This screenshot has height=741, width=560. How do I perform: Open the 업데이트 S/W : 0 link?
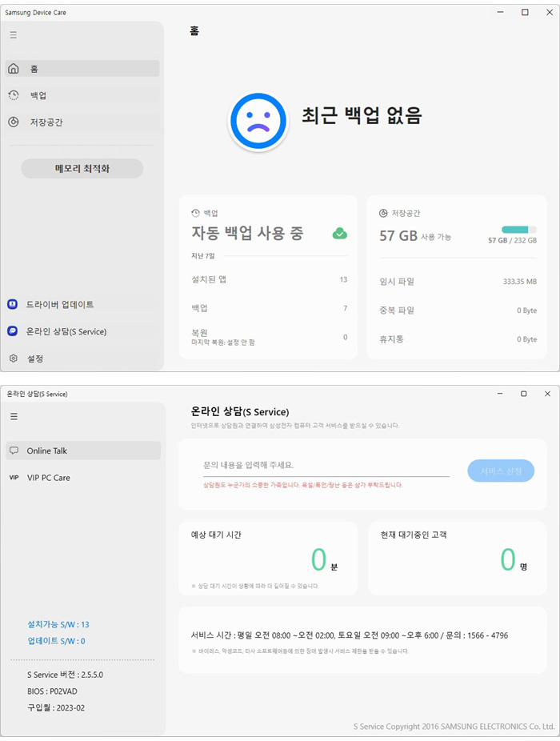[x=56, y=641]
